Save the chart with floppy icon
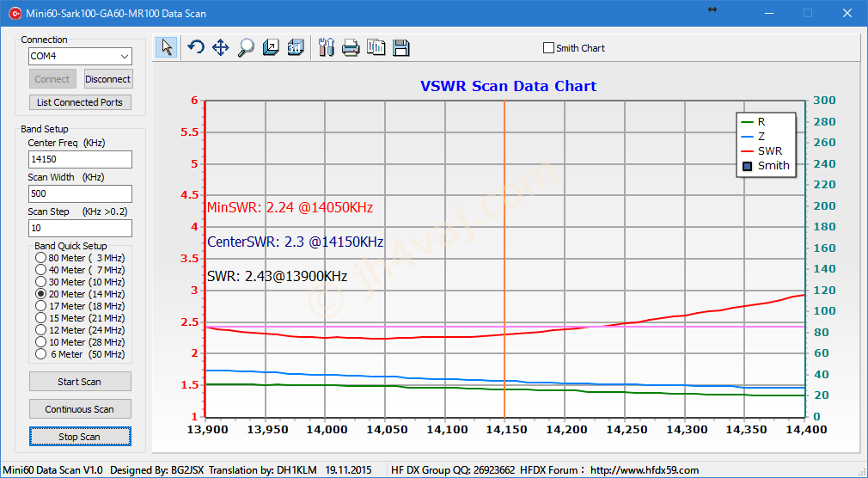The width and height of the screenshot is (868, 478). click(x=401, y=47)
